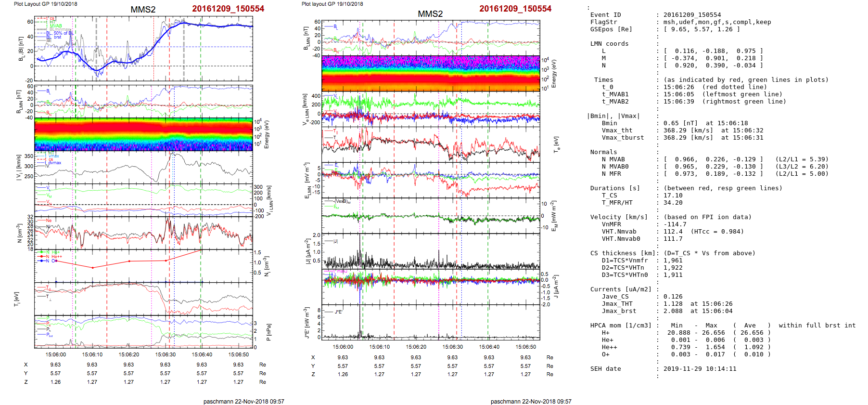Click the electron energy spectrogram in the right plot

(x=431, y=73)
